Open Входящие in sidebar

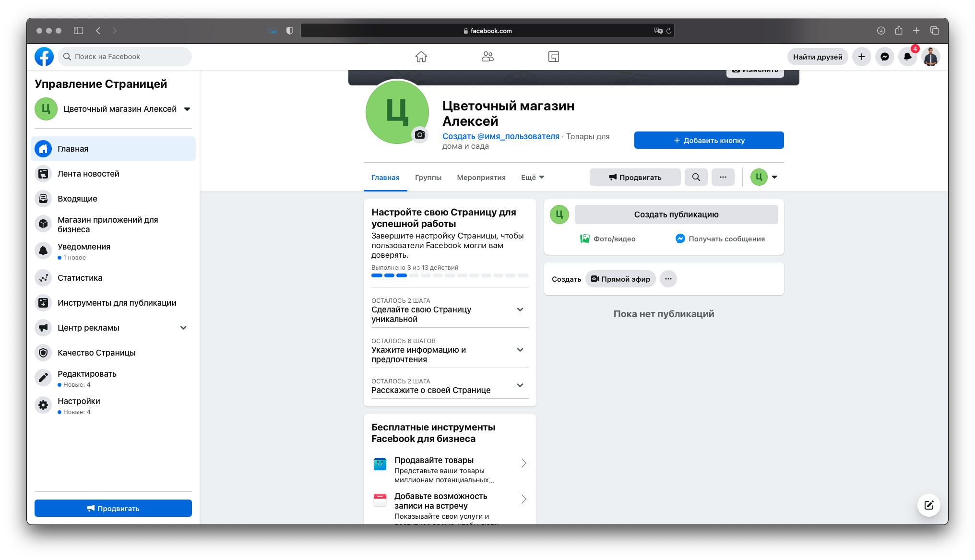pyautogui.click(x=113, y=199)
